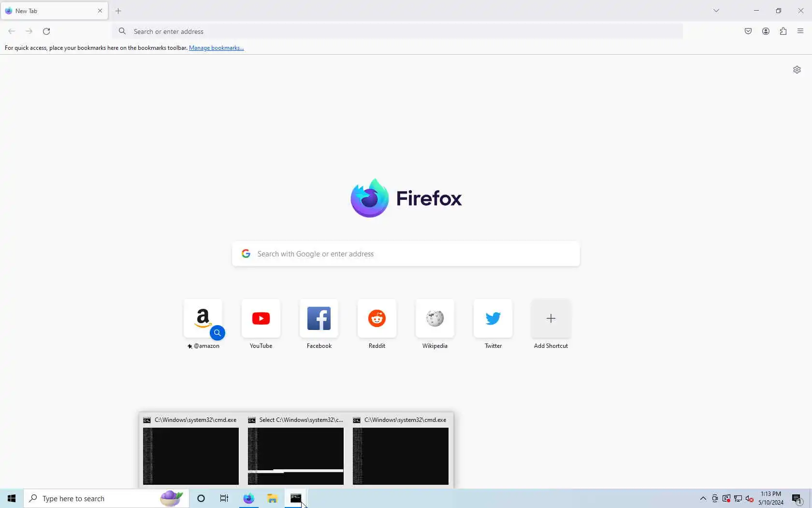Click the Amazon search badge icon
Viewport: 812px width, 508px height.
217,333
